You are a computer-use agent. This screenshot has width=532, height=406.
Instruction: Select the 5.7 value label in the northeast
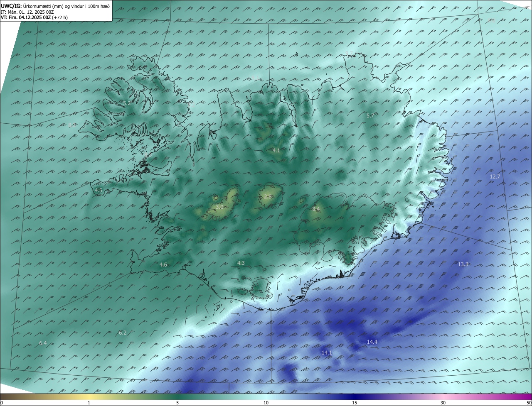[370, 116]
